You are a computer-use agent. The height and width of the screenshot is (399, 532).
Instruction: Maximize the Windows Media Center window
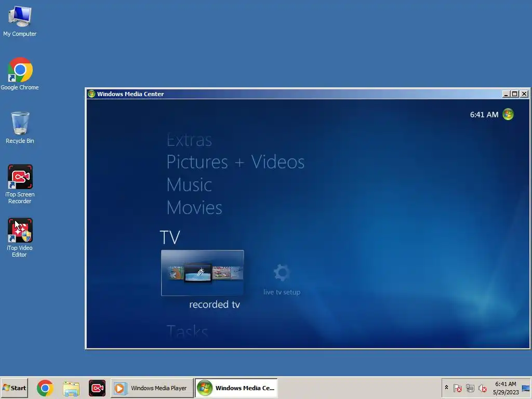click(515, 94)
